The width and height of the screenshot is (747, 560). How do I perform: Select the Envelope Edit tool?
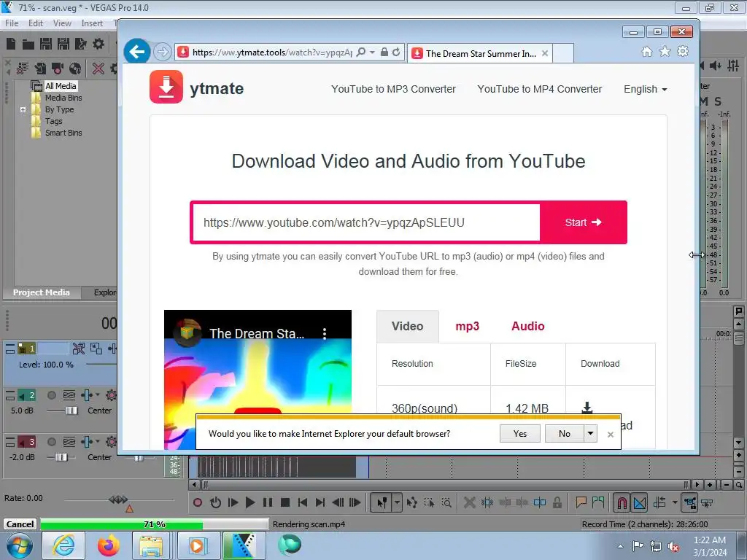[411, 502]
